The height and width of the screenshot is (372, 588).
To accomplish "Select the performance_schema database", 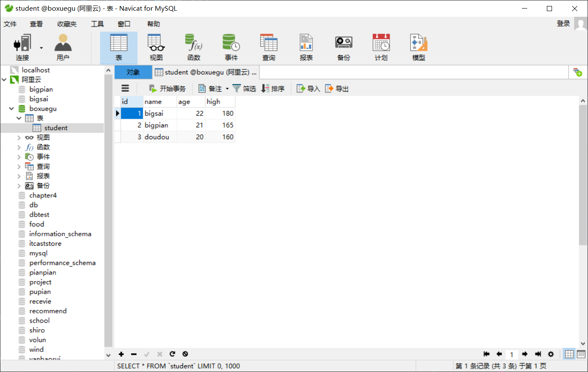I will pos(62,263).
